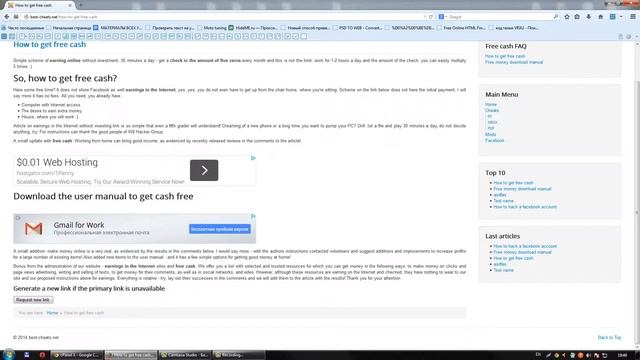The width and height of the screenshot is (640, 360).
Task: Open the bookmarks library icon
Action: click(577, 17)
